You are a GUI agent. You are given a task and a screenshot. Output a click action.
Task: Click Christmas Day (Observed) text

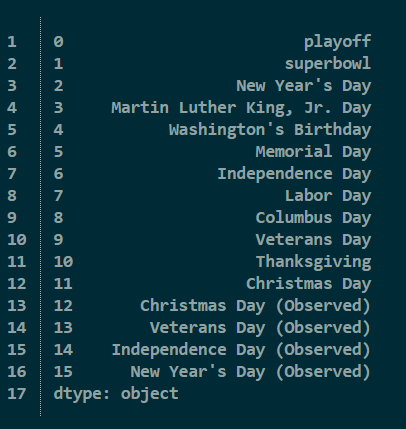click(255, 306)
